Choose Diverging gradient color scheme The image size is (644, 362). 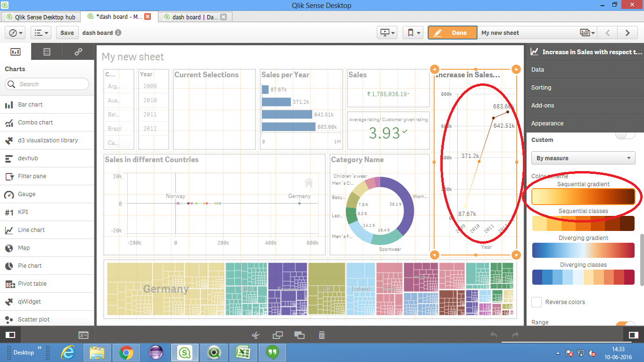tap(583, 250)
